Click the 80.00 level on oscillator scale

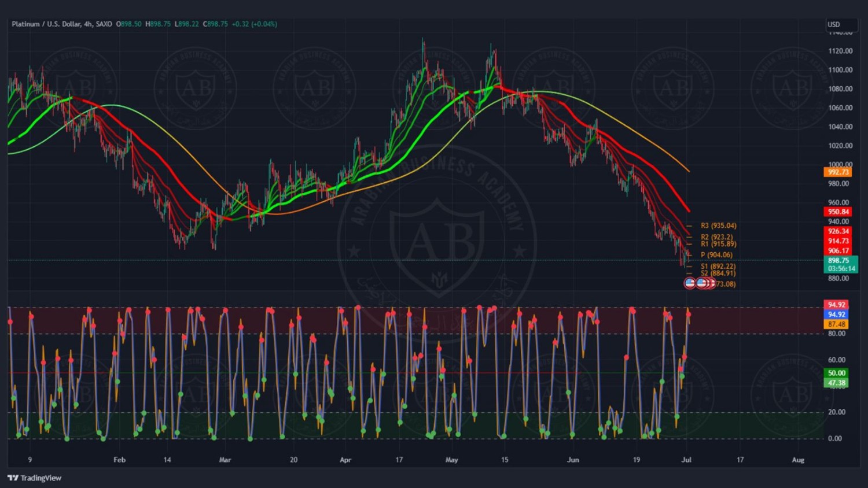click(837, 334)
